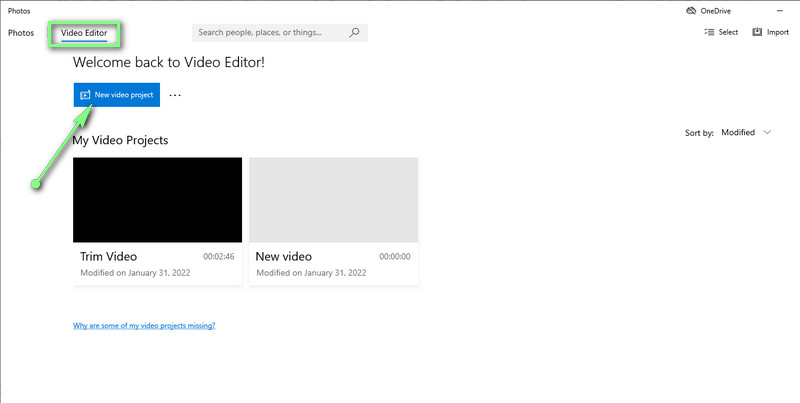
Task: Click the 'My Video Projects' heading
Action: click(120, 140)
